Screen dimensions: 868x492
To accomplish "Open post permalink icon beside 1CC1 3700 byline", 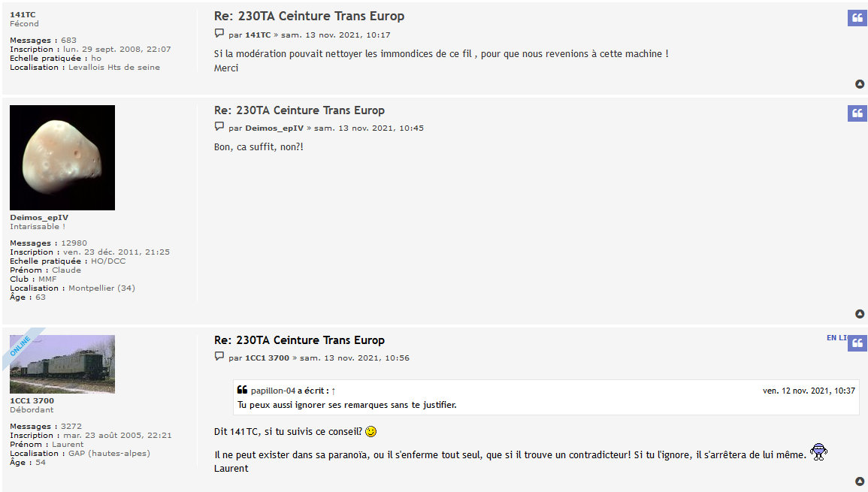I will [219, 356].
